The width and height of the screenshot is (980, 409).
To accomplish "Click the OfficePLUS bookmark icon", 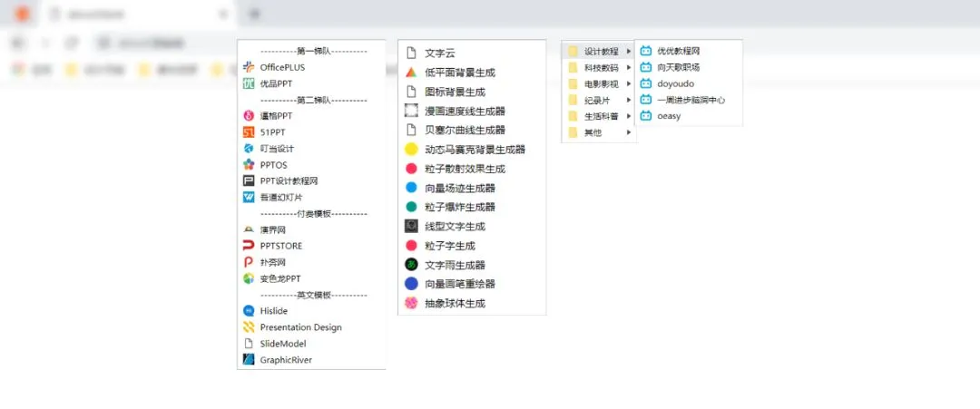I will coord(248,67).
